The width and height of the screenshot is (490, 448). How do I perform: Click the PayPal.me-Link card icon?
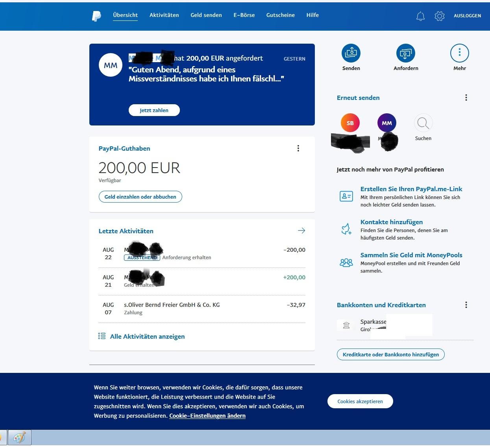coord(346,196)
